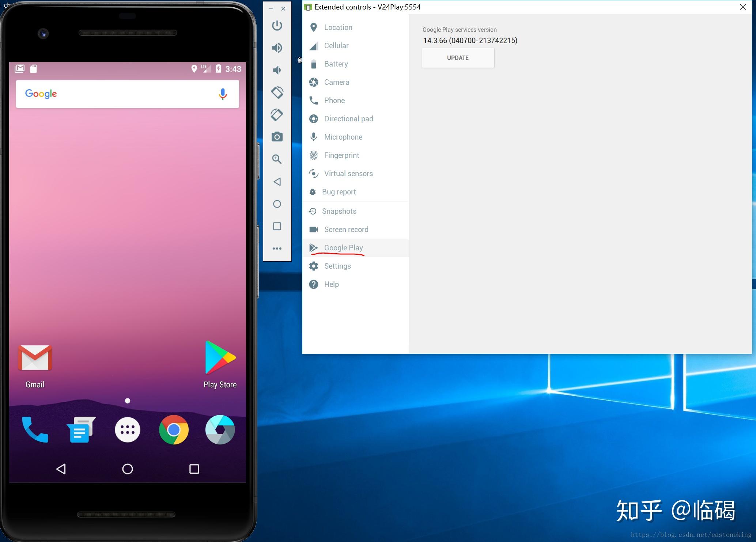Screen dimensions: 756x542
Task: Click the UPDATE button for Play services
Action: [x=458, y=57]
